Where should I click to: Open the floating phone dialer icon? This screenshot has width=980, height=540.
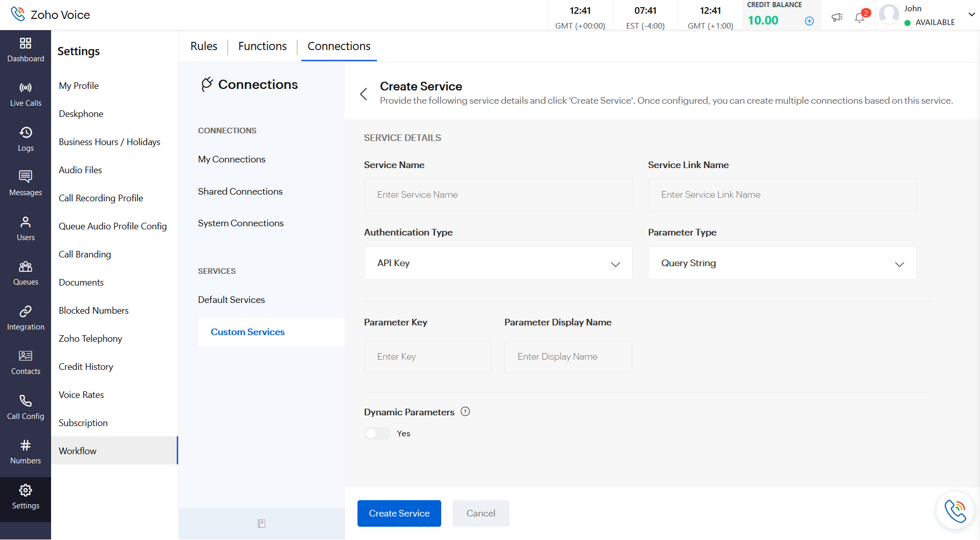(x=955, y=510)
